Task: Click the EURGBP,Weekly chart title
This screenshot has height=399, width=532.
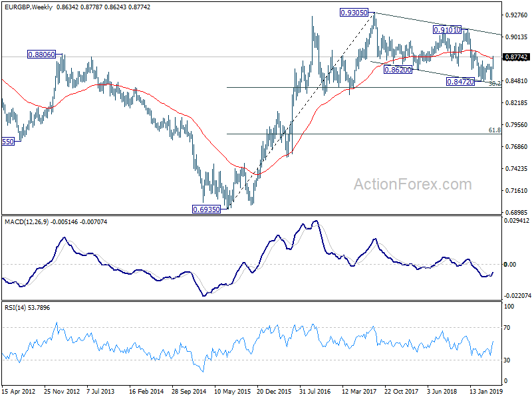Action: click(x=29, y=7)
